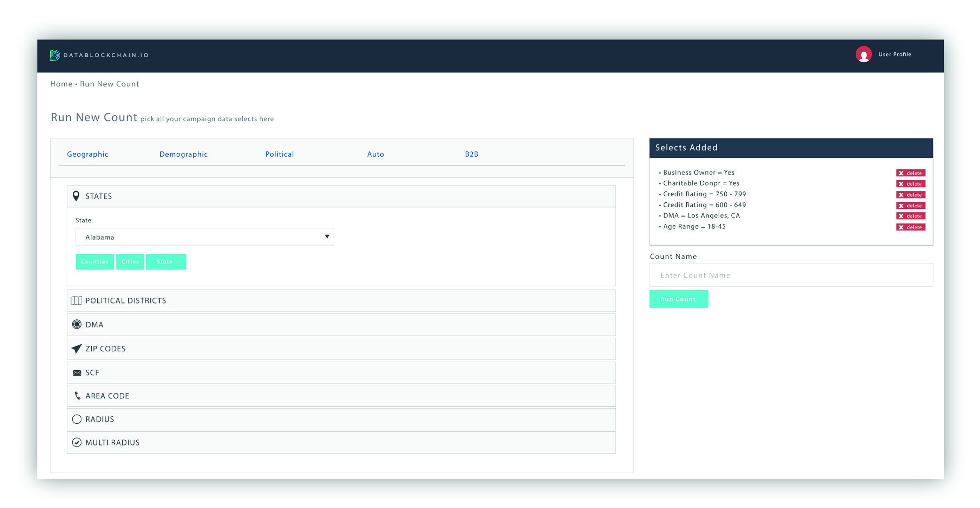Screen dimensions: 980x508
Task: Click the red user avatar icon
Action: pos(863,55)
